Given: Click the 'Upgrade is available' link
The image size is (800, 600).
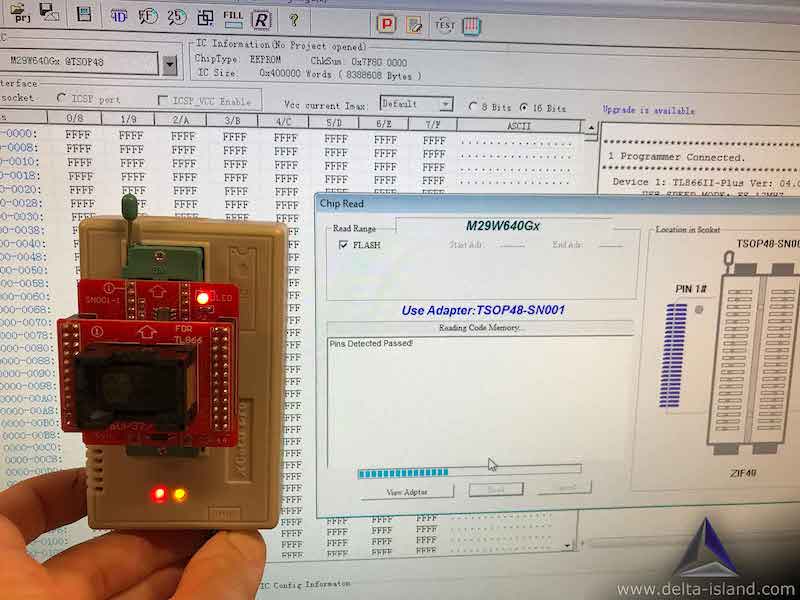Looking at the screenshot, I should pyautogui.click(x=648, y=111).
